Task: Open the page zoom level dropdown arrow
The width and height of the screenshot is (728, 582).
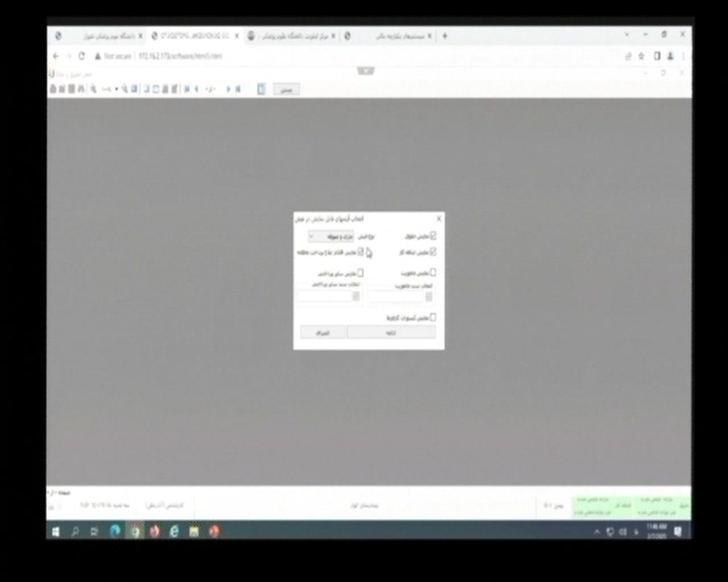Action: tap(116, 89)
